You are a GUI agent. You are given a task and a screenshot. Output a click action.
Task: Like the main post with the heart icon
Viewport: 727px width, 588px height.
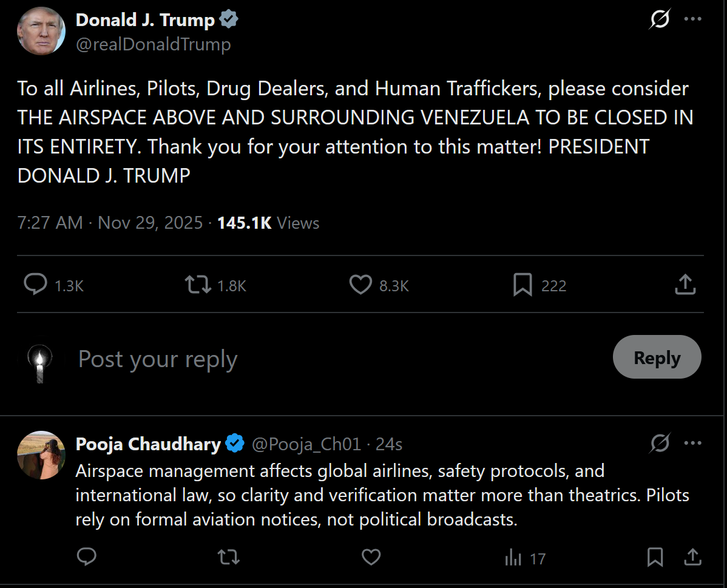coord(360,285)
